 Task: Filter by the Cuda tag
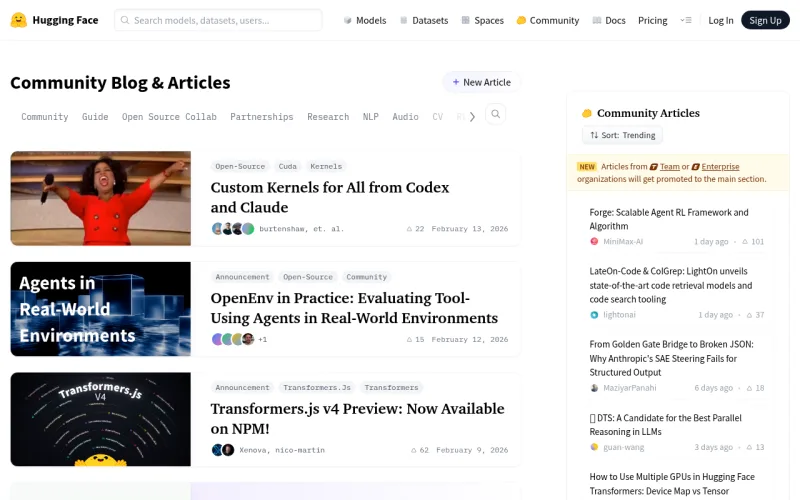click(287, 166)
